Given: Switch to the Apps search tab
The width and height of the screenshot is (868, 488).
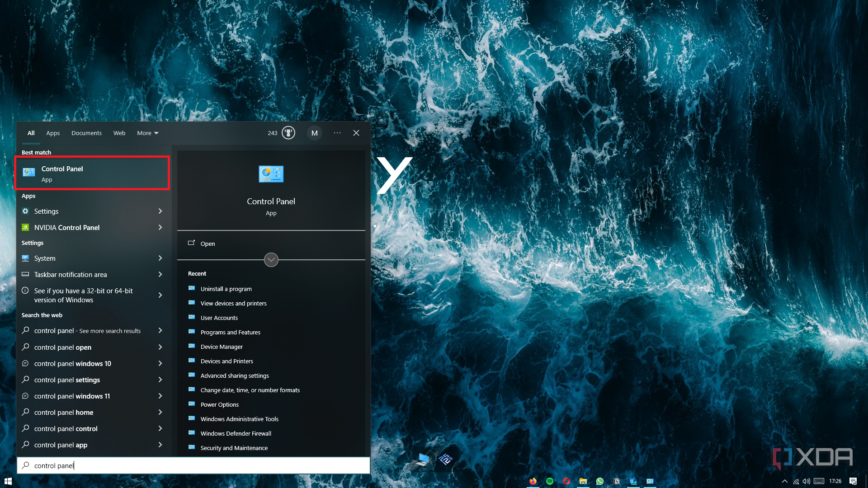Looking at the screenshot, I should [x=53, y=133].
